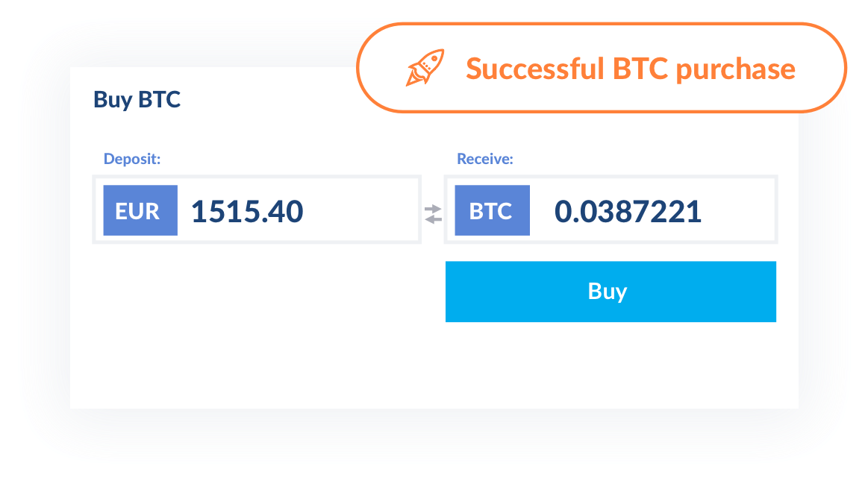Open the BTC currency selector

pos(491,210)
